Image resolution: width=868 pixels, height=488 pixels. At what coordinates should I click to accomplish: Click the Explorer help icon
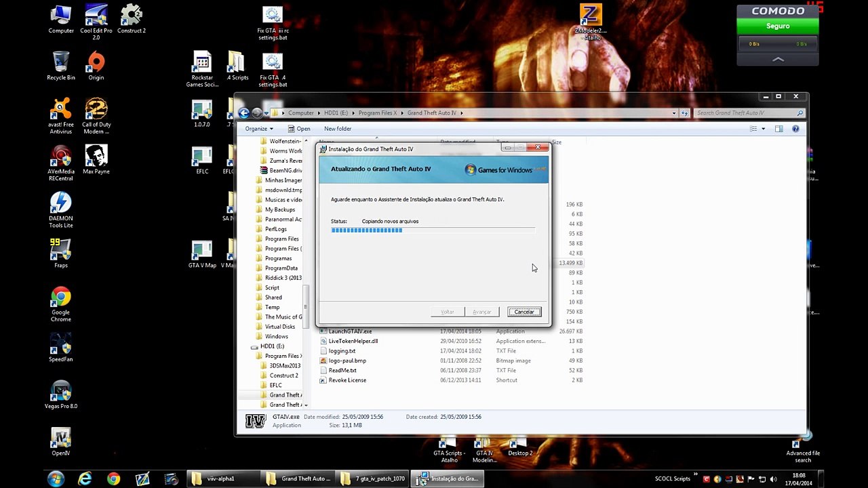[x=795, y=129]
